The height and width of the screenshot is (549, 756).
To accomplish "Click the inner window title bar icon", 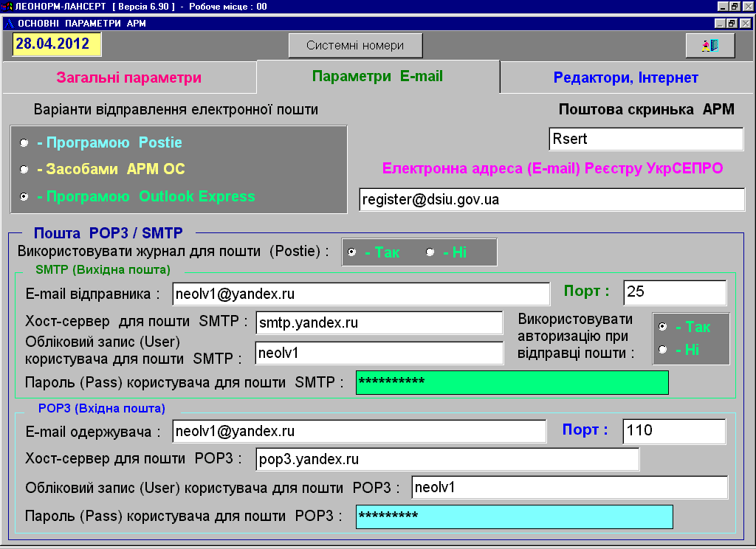I will 10,23.
